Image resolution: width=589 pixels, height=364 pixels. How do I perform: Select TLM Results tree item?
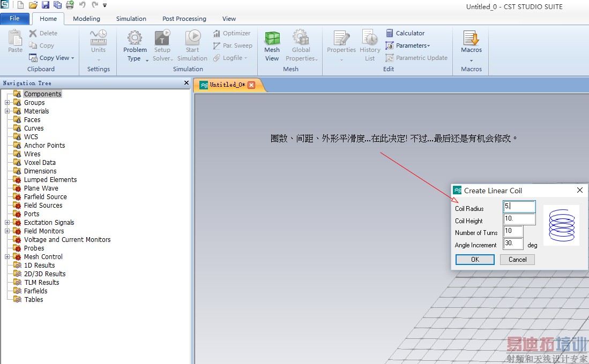[42, 282]
